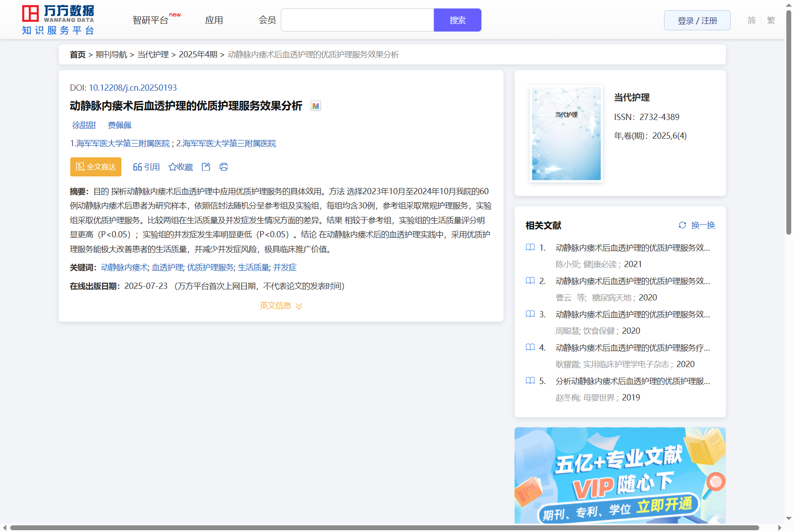Switch to simplified Chinese 简

(751, 20)
